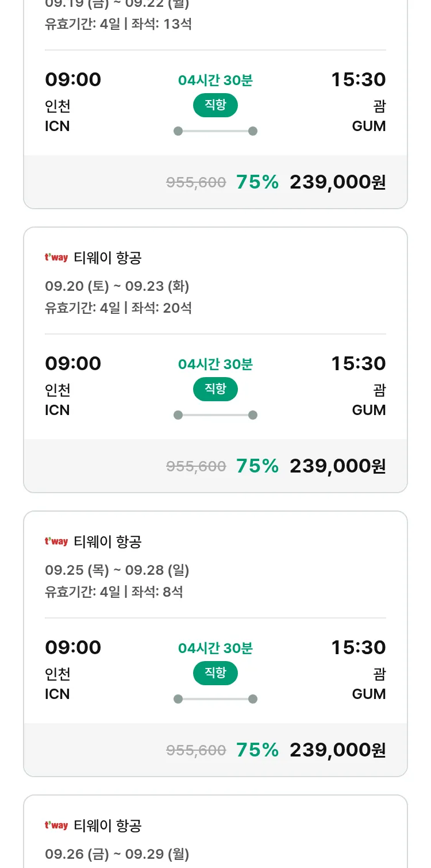Open the 09.25 (목) ~ 09.28 (일) date range
Screen dimensions: 431x868
(x=117, y=570)
